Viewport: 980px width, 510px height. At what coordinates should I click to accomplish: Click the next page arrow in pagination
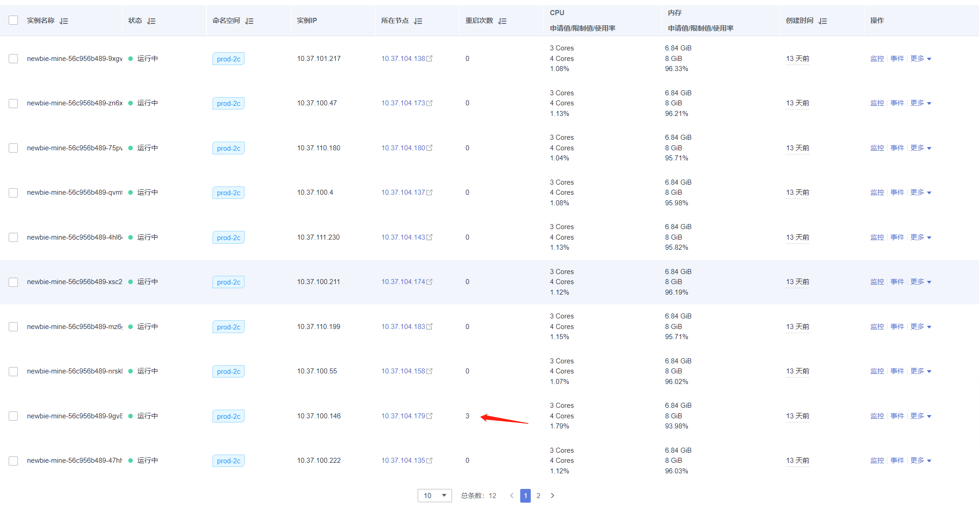pyautogui.click(x=552, y=495)
